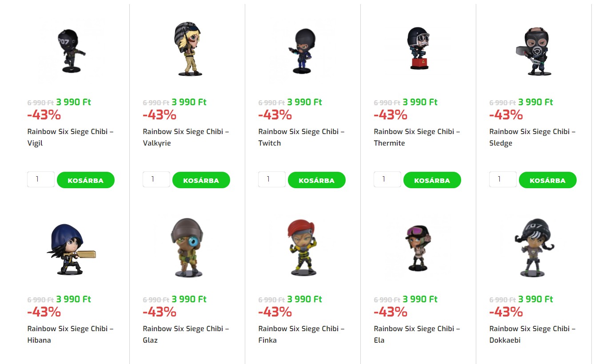Open the Valkyrie chibi figure image

pyautogui.click(x=187, y=48)
